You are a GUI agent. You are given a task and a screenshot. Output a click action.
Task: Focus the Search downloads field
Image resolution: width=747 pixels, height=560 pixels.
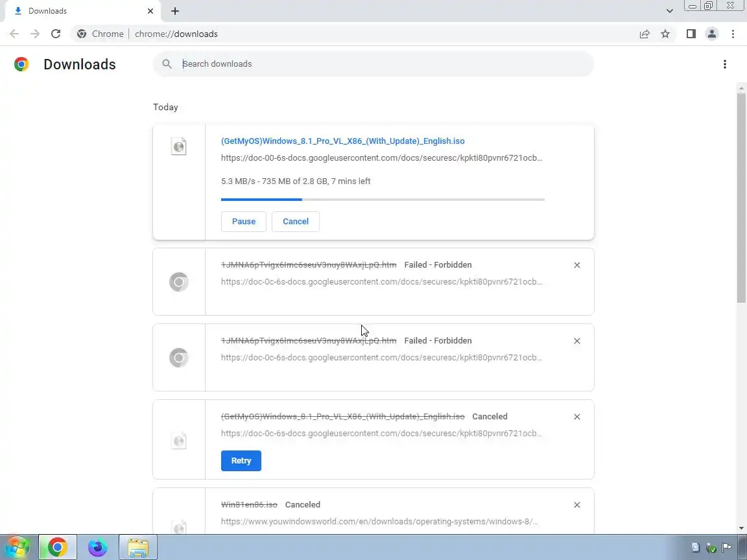[373, 64]
